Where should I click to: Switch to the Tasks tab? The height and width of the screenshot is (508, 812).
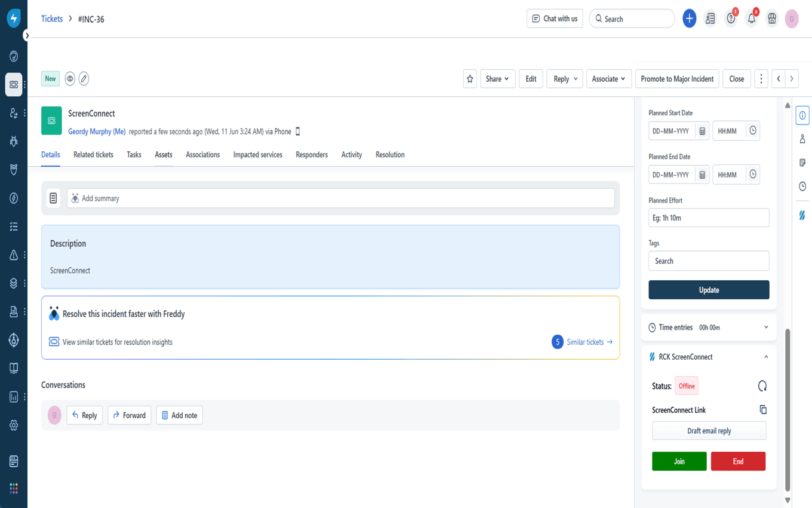point(134,155)
